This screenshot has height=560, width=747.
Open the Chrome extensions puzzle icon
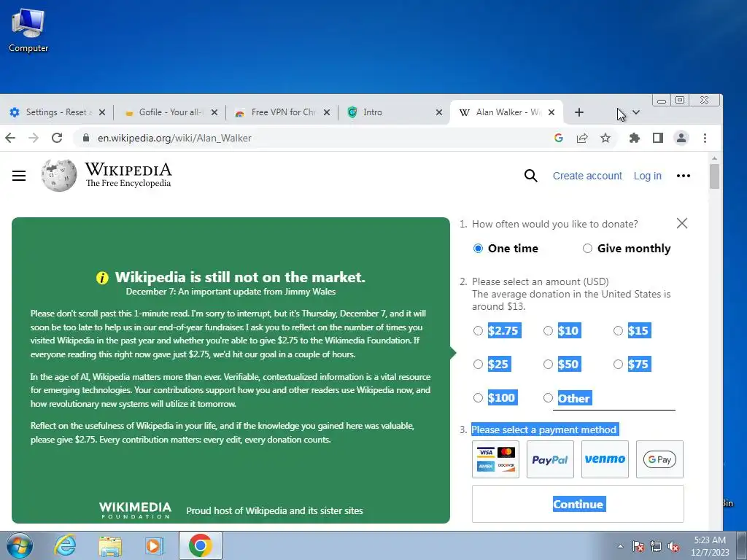point(634,138)
